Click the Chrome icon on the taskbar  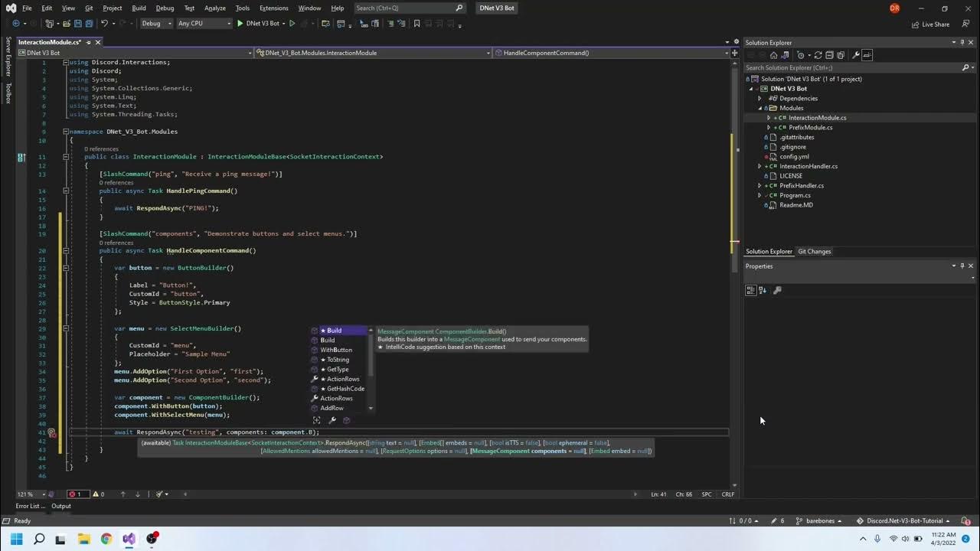tap(106, 539)
